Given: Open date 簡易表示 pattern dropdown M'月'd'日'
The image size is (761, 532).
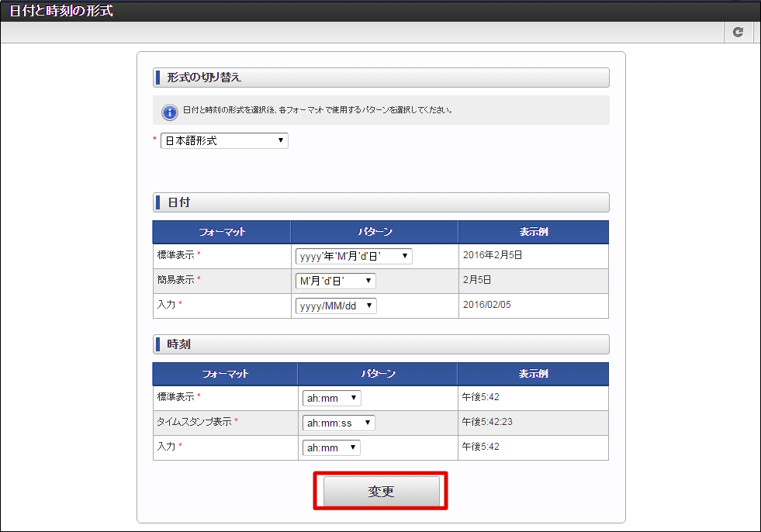Looking at the screenshot, I should point(335,281).
